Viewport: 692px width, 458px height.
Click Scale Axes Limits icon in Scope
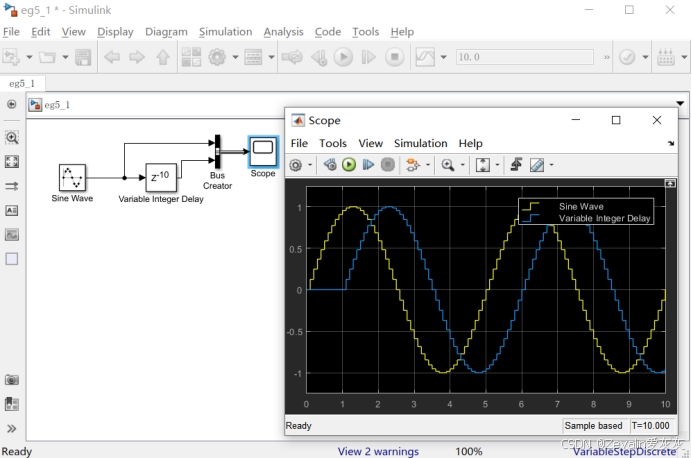[483, 165]
